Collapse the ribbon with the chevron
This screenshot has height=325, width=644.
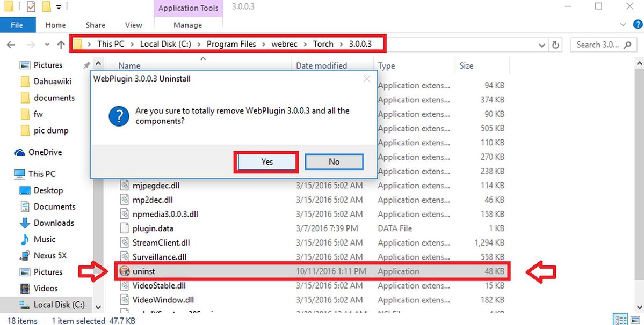coord(623,25)
